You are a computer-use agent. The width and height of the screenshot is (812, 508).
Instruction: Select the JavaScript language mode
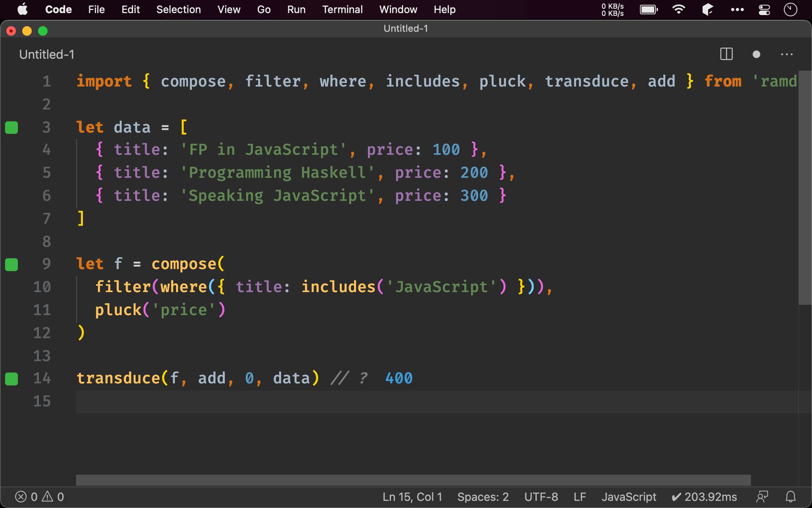(x=629, y=497)
